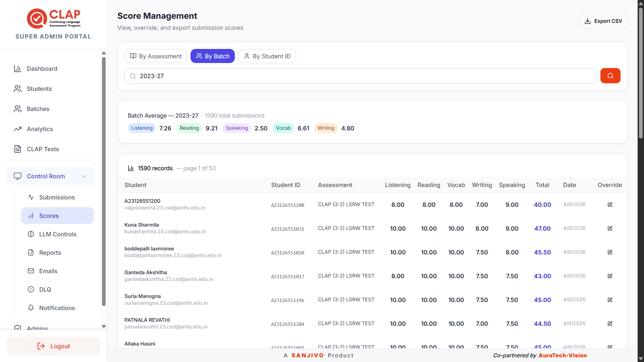Click the magnifier icon inside search field

click(x=133, y=76)
